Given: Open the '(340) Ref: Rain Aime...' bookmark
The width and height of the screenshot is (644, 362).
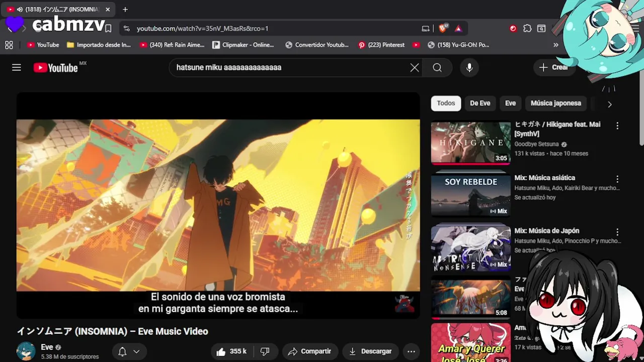Looking at the screenshot, I should point(172,45).
